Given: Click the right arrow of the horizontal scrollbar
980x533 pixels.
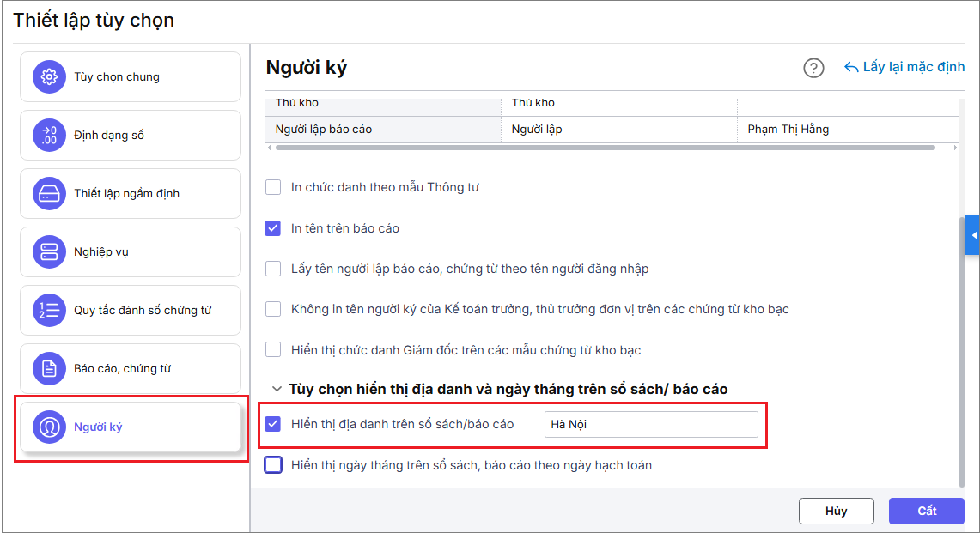Looking at the screenshot, I should click(x=955, y=148).
